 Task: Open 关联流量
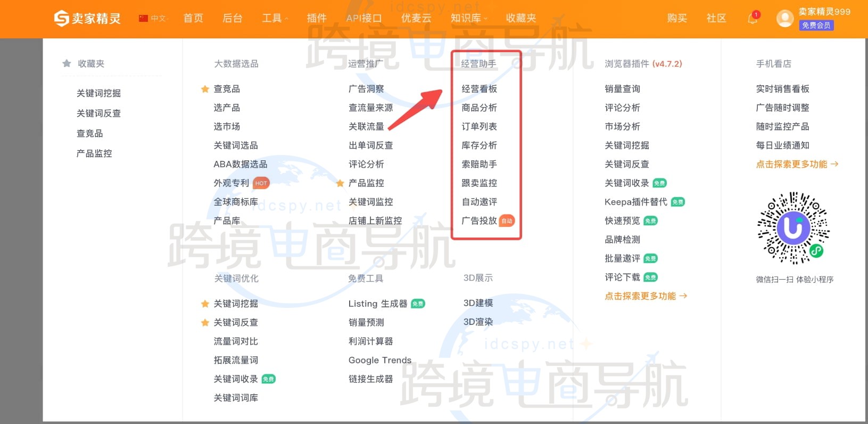[366, 126]
